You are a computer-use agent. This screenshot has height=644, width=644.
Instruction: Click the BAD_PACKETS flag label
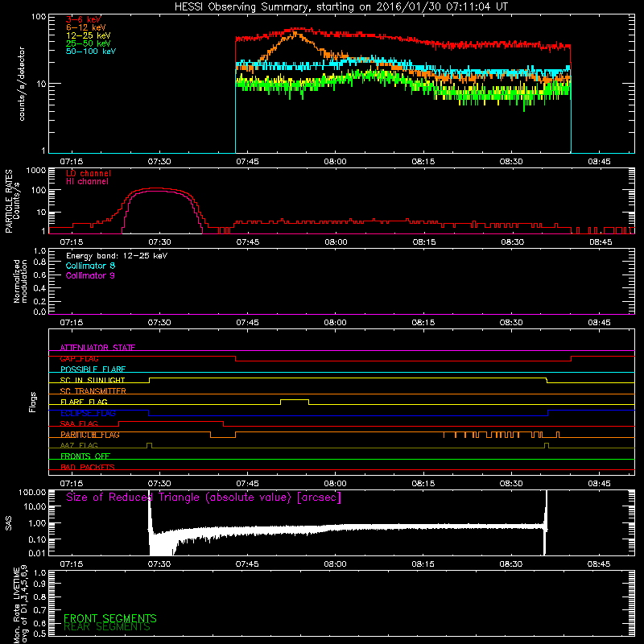[88, 467]
